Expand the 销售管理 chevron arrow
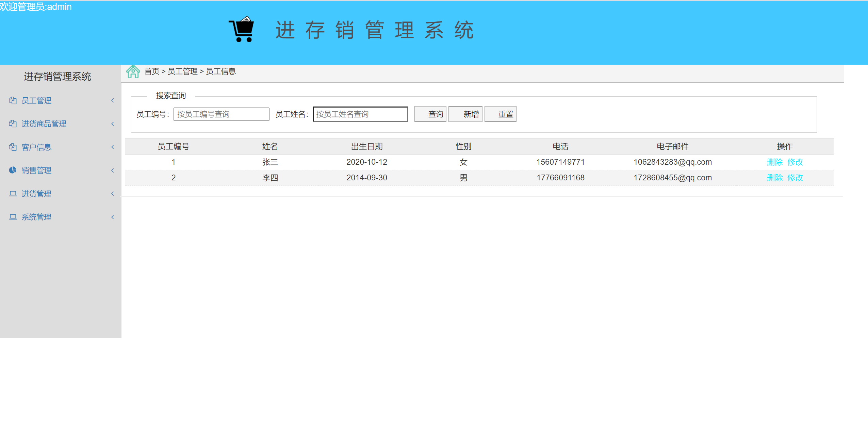 coord(113,170)
